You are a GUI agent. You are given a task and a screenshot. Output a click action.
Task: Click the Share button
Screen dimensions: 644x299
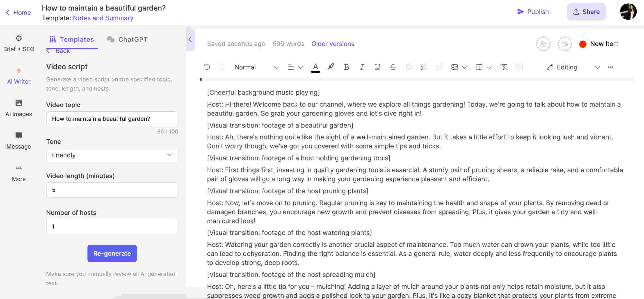586,11
